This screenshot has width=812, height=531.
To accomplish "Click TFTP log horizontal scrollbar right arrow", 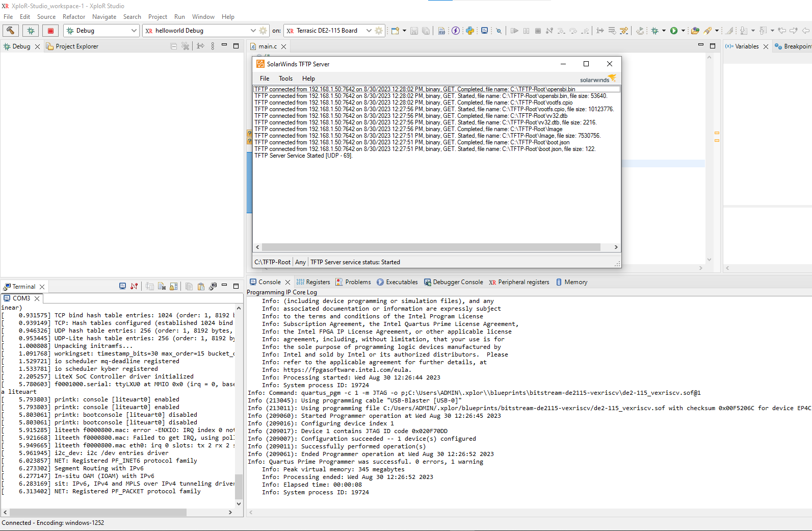I will pos(616,247).
